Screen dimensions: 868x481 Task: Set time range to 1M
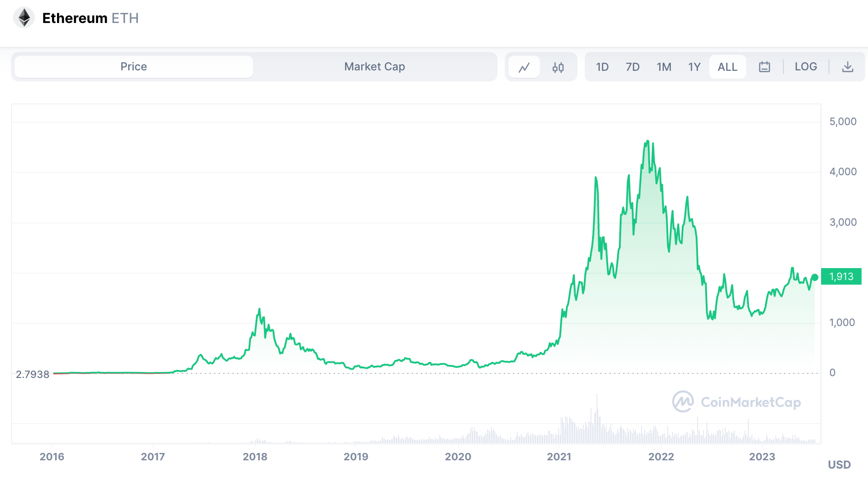click(x=664, y=67)
